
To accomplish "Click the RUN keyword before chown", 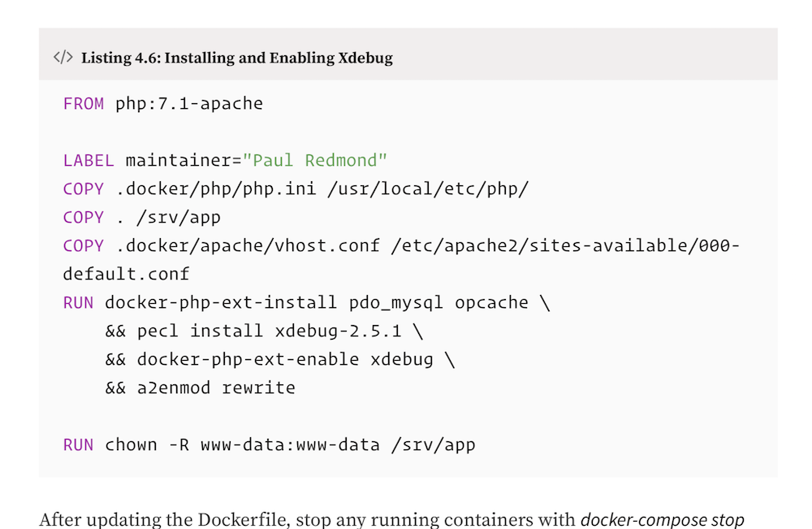I will (78, 445).
